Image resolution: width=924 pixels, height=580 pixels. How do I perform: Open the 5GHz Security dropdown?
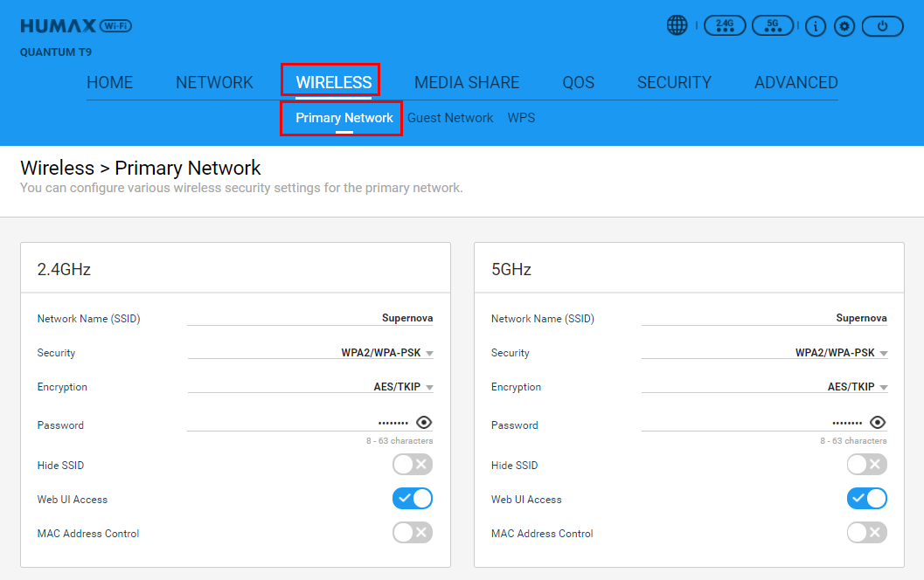click(764, 353)
